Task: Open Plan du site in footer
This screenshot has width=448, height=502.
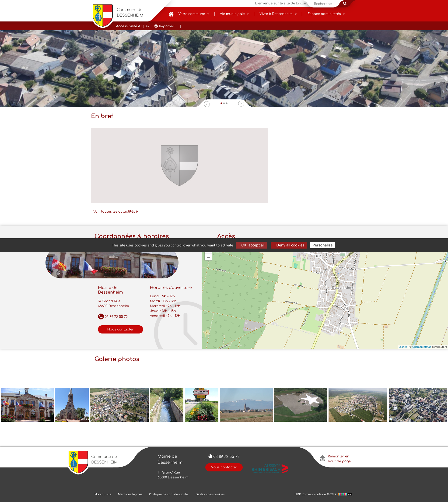Action: click(103, 494)
